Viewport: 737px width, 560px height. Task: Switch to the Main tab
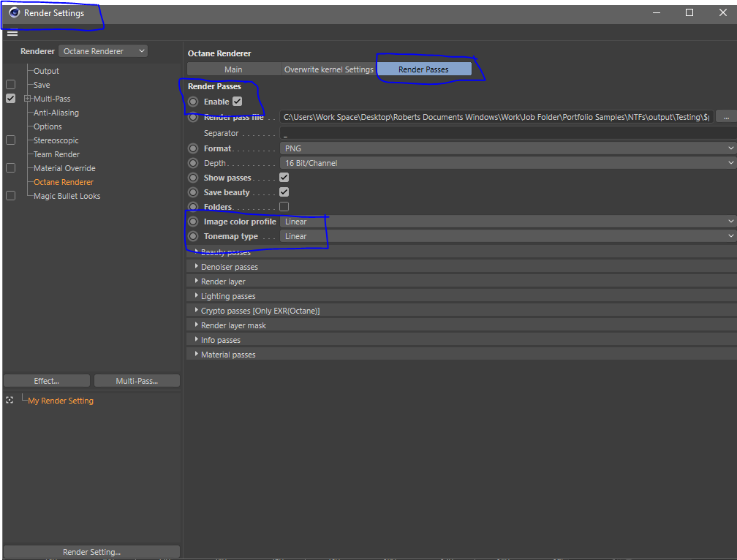[234, 69]
